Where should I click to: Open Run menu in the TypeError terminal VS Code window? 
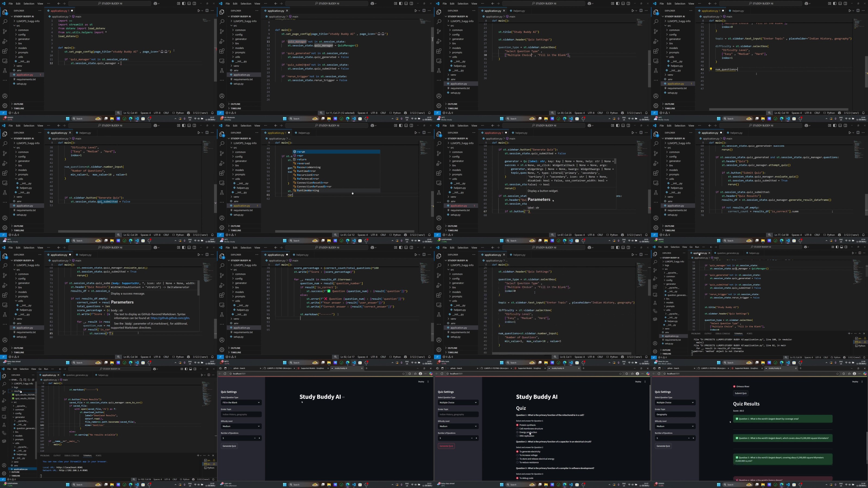pos(697,247)
